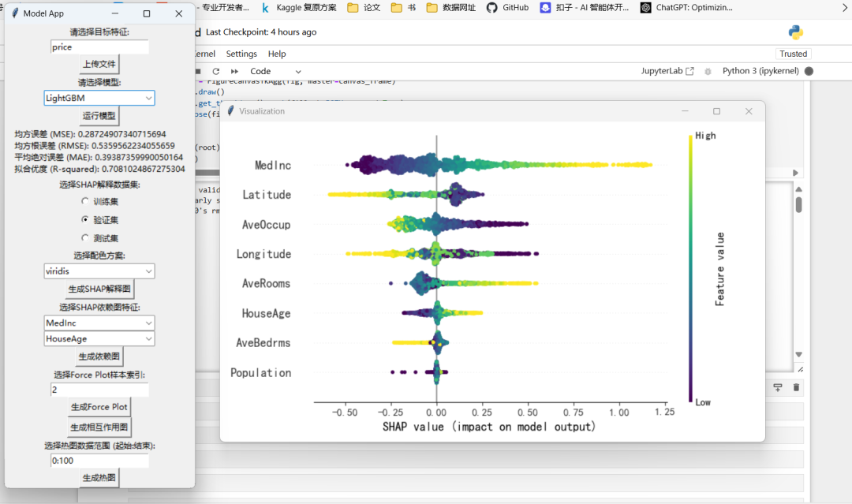Click the ChatGPT bookmark icon
852x504 pixels.
[646, 7]
